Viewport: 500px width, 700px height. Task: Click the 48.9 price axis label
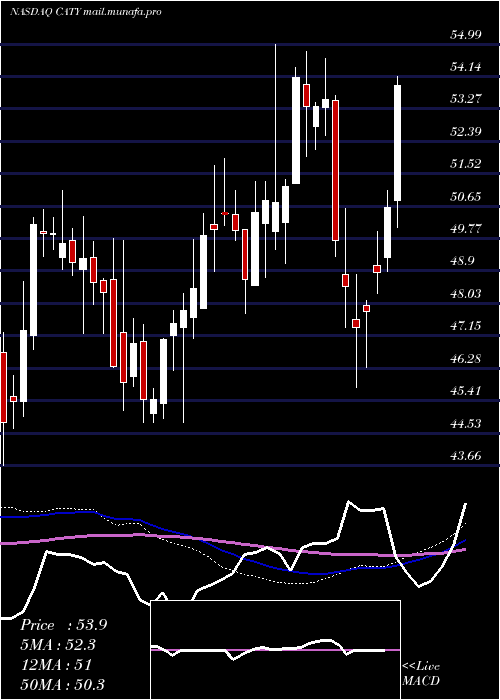462,261
